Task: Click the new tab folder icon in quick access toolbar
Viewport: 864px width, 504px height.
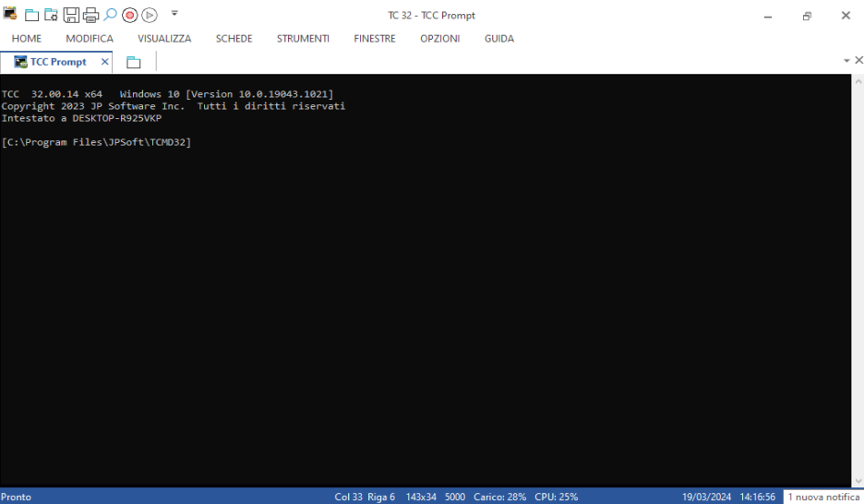Action: 32,15
